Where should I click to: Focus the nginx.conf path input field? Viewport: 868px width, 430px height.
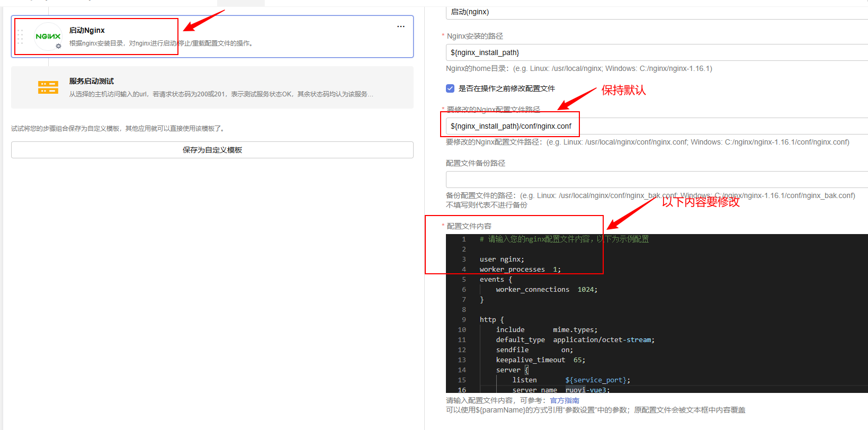(657, 126)
